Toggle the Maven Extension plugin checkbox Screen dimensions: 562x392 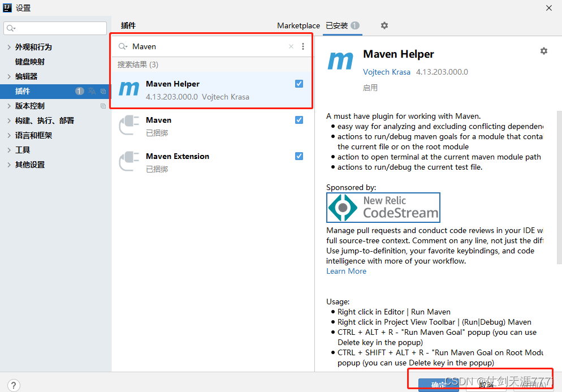coord(299,156)
